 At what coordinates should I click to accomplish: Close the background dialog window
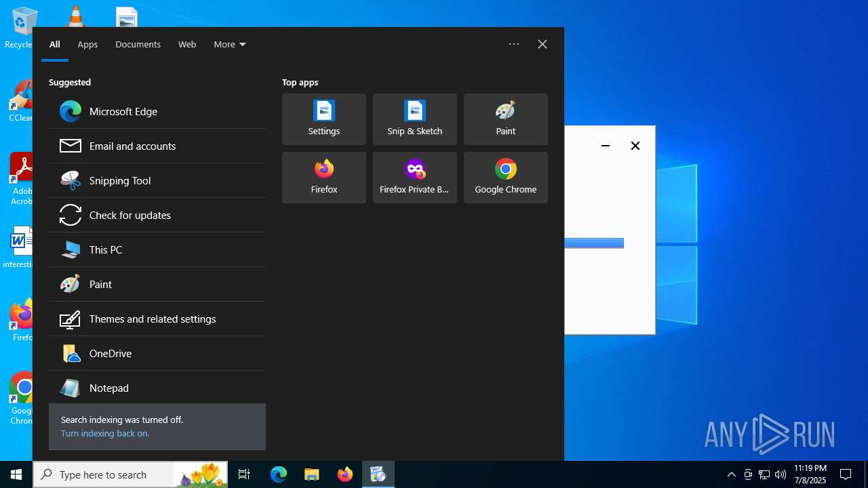[635, 146]
